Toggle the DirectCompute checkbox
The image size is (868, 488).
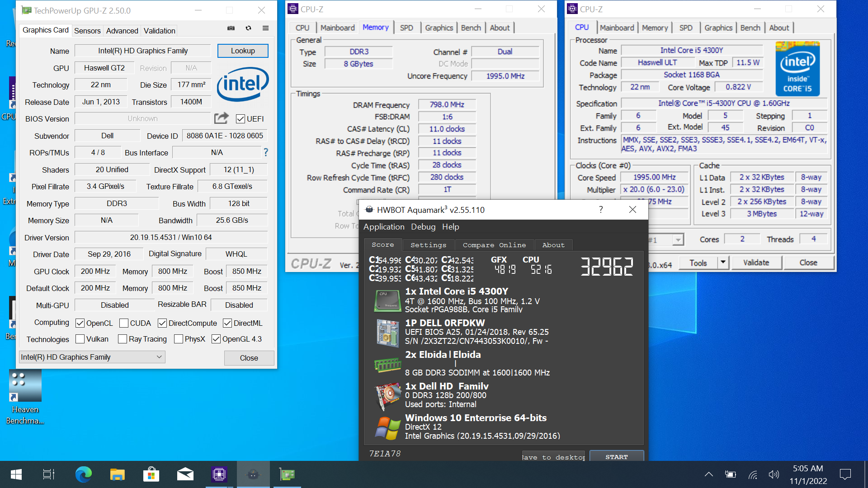click(x=162, y=323)
